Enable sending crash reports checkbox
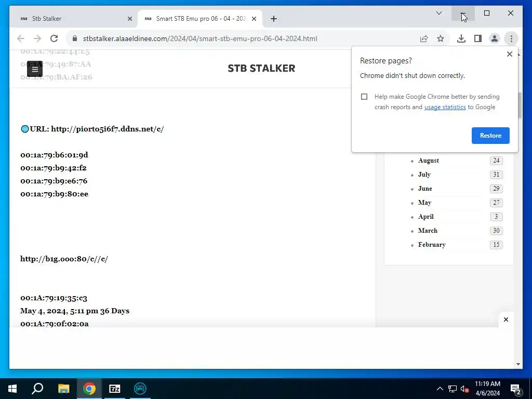 (x=364, y=97)
